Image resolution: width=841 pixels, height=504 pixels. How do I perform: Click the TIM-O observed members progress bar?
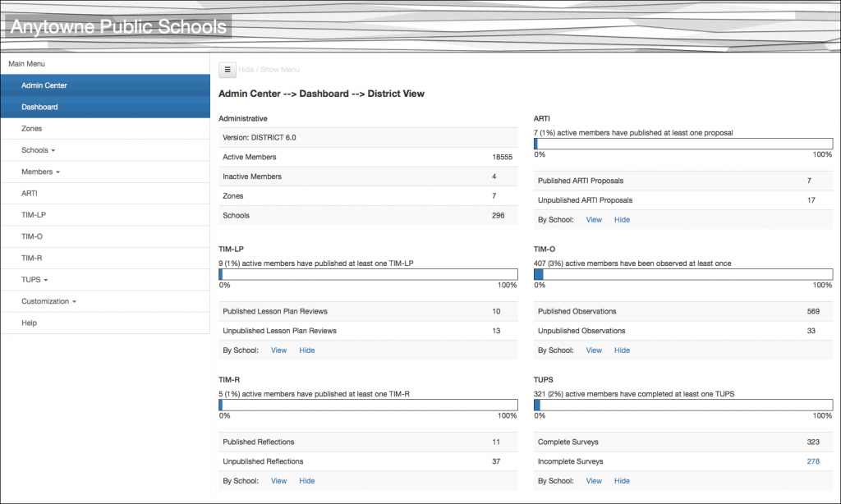click(682, 274)
